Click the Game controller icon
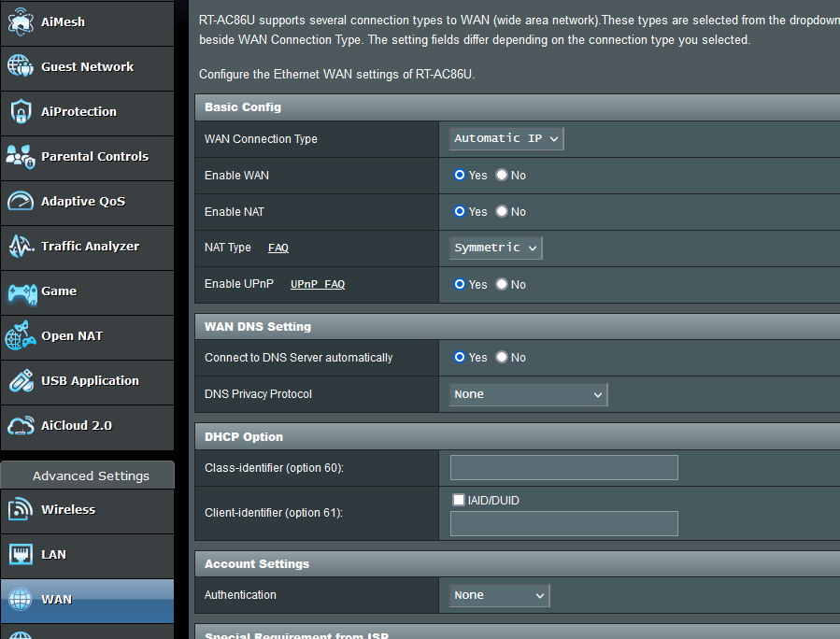 point(22,293)
